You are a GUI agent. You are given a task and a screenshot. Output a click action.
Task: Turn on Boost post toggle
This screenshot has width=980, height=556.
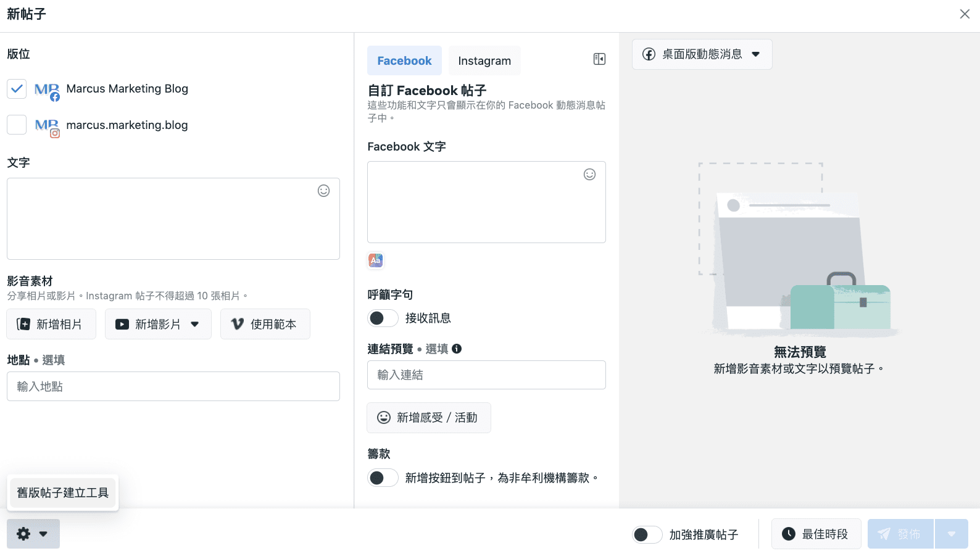tap(647, 535)
